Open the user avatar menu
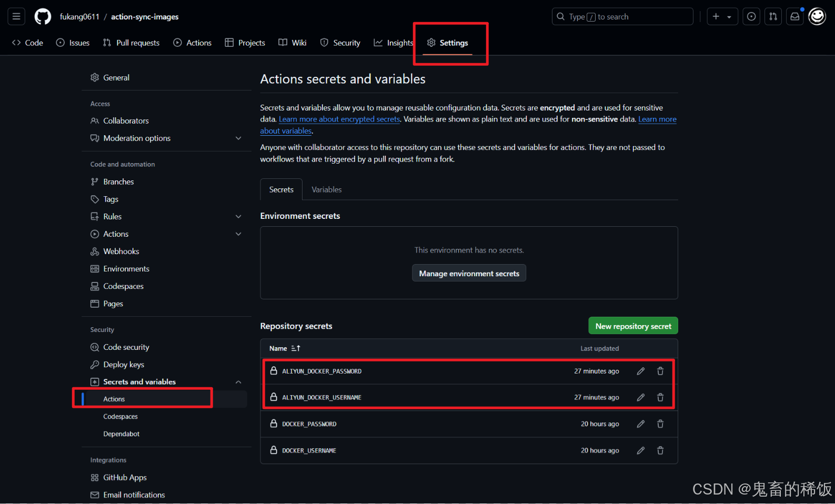Image resolution: width=835 pixels, height=504 pixels. (817, 16)
